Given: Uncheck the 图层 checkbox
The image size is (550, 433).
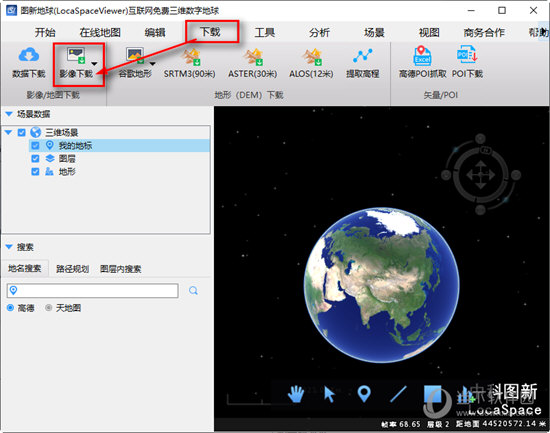Looking at the screenshot, I should coord(35,158).
